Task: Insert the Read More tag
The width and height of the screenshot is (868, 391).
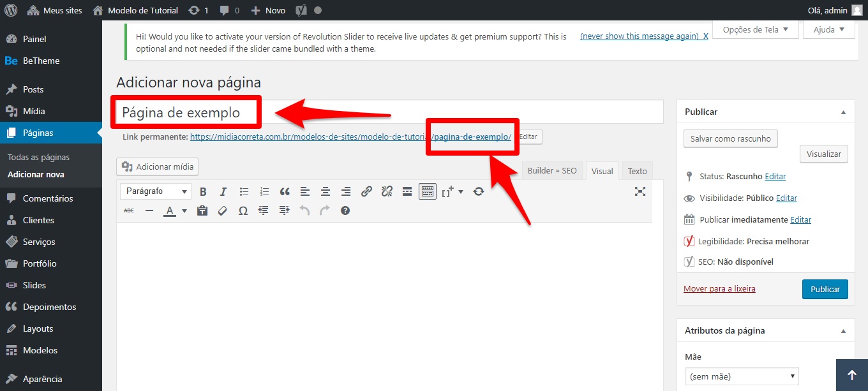Action: pyautogui.click(x=407, y=191)
